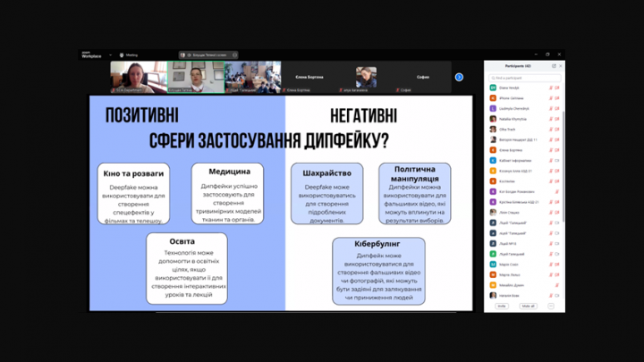The width and height of the screenshot is (644, 362).
Task: Click Participants (42) panel title
Action: (x=518, y=66)
